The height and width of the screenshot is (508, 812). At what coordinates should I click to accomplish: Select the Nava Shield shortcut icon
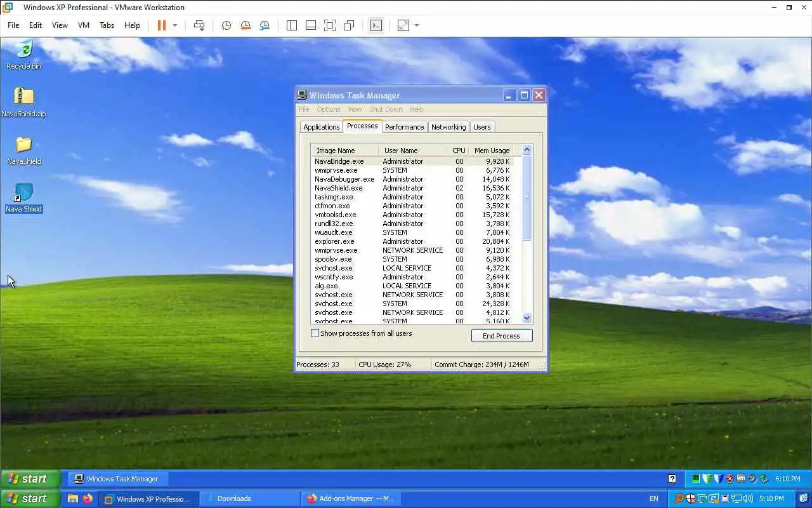[x=23, y=197]
